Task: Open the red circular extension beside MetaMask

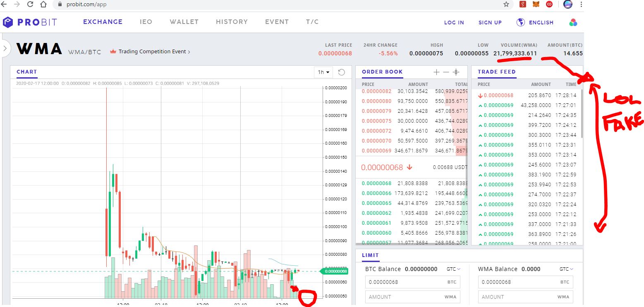Action: 549,5
